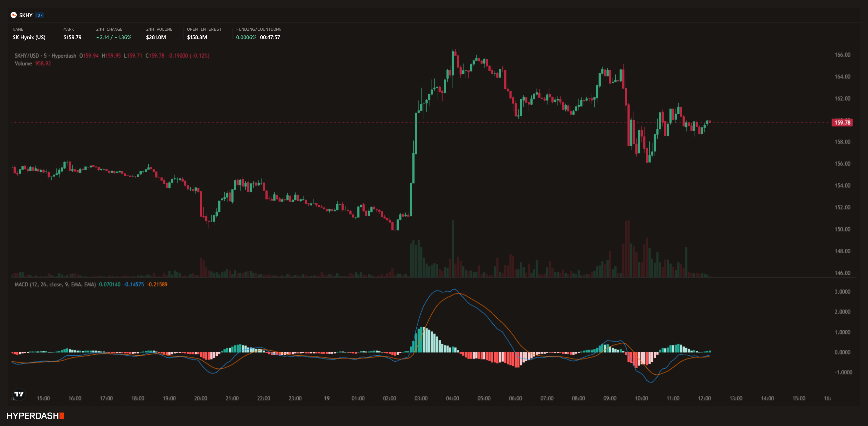Click the 20:00 time axis label

click(x=201, y=398)
